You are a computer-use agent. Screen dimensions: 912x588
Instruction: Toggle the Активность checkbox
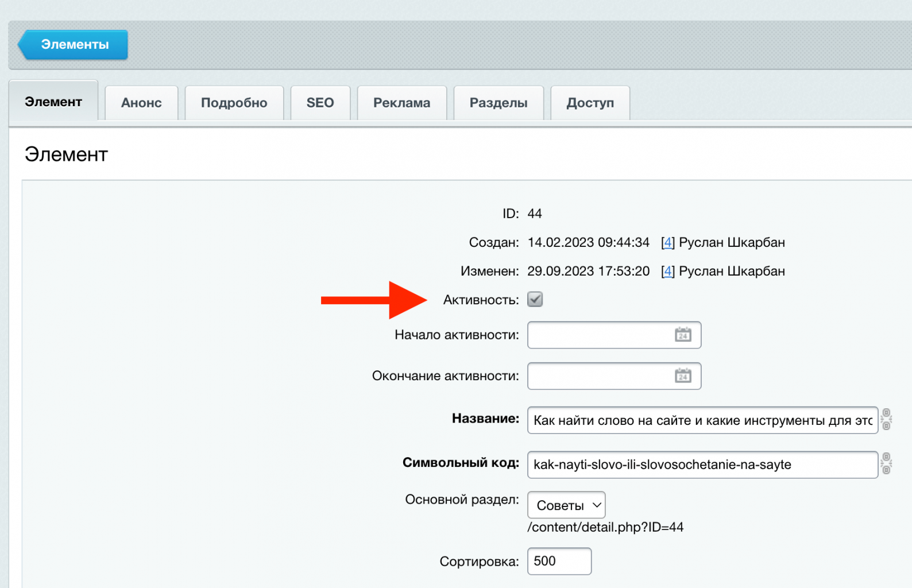535,299
